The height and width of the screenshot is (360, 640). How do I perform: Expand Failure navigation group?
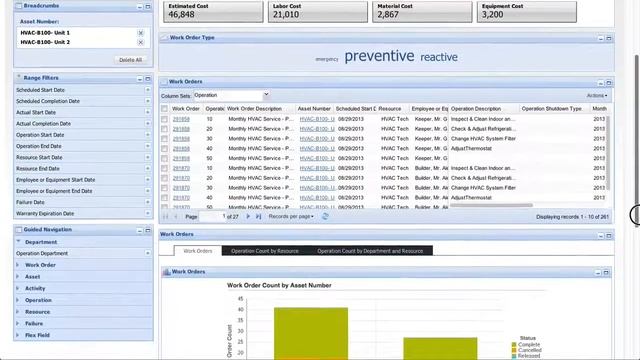(18, 323)
